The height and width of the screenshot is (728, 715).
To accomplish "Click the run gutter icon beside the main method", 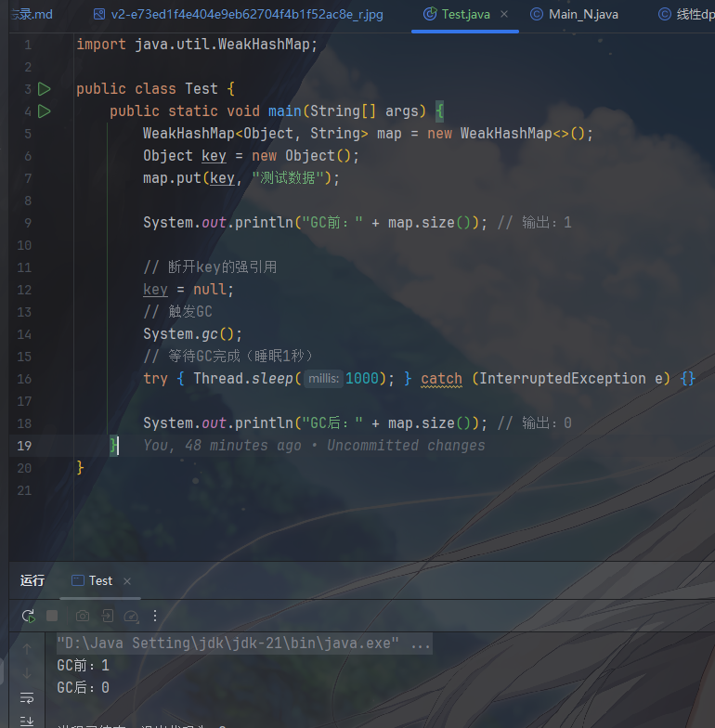I will tap(45, 111).
